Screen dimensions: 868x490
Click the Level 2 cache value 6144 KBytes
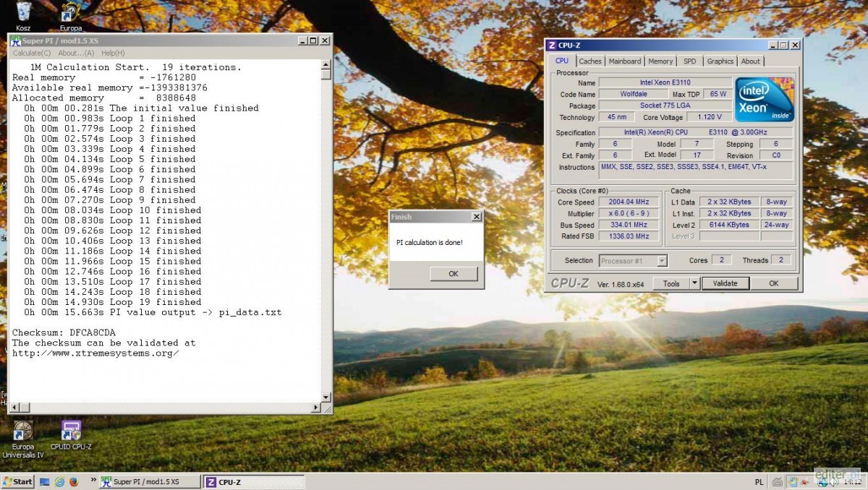(x=730, y=225)
